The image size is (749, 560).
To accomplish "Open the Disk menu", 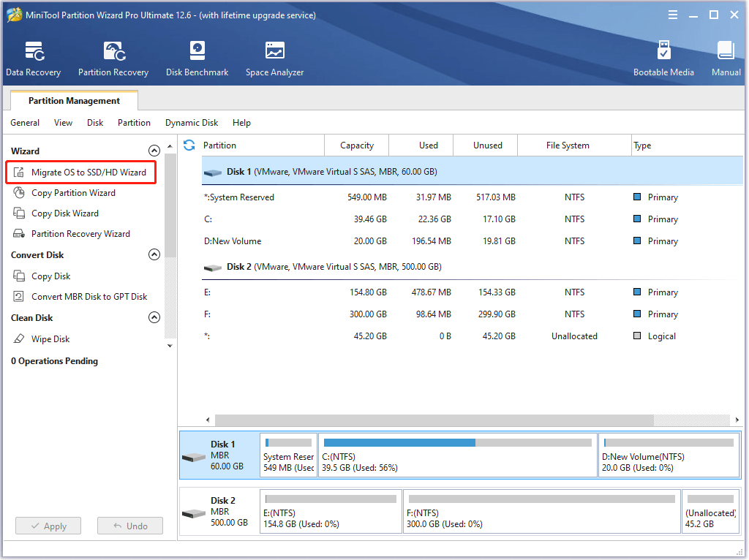I will 95,123.
